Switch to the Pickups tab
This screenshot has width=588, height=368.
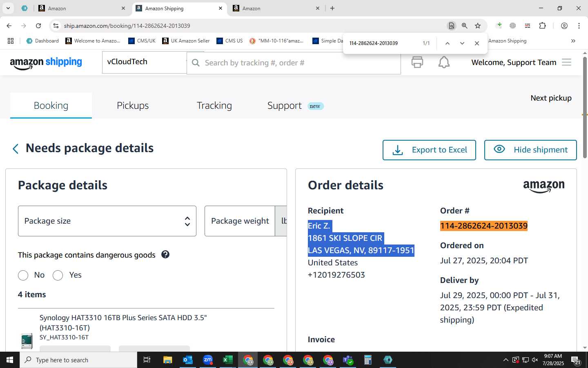tap(133, 105)
